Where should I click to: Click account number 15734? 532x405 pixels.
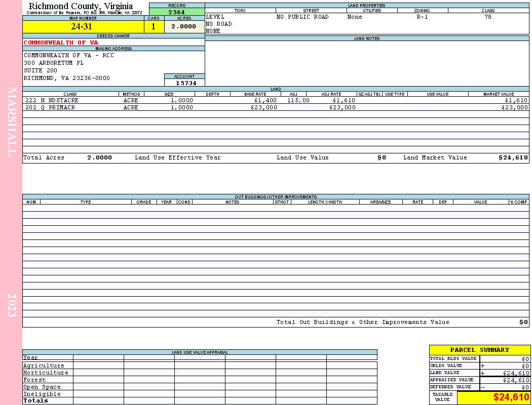tap(186, 83)
